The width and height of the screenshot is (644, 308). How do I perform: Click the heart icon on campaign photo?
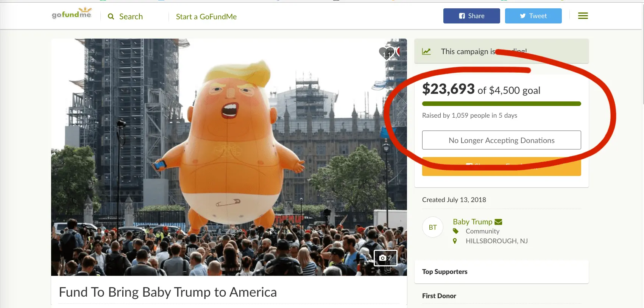387,53
